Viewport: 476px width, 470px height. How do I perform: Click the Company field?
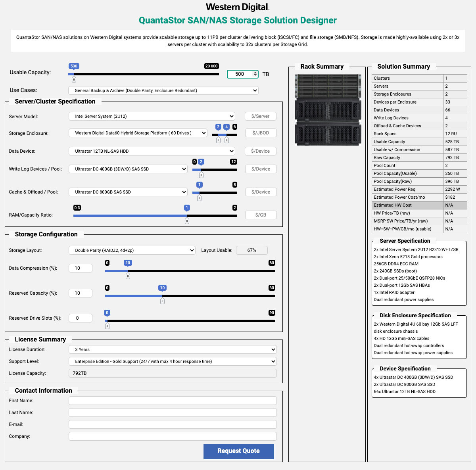coord(173,436)
